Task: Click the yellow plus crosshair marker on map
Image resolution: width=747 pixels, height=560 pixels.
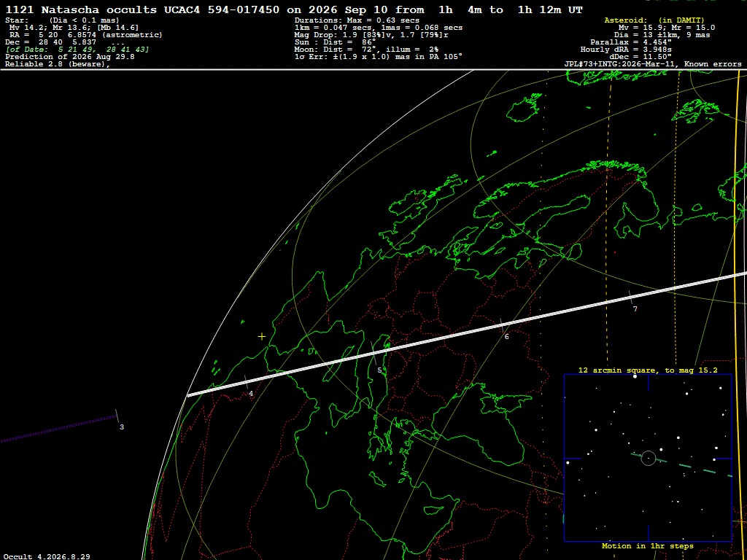Action: click(262, 337)
